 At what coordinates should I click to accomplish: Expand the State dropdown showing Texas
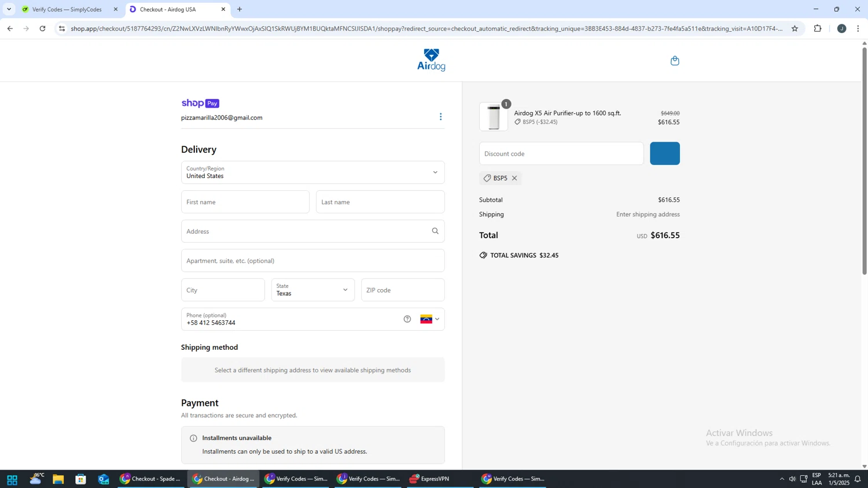[312, 290]
